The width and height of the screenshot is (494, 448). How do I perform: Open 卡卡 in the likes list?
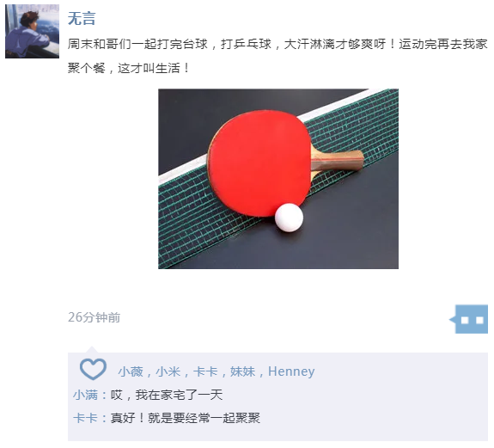point(205,371)
